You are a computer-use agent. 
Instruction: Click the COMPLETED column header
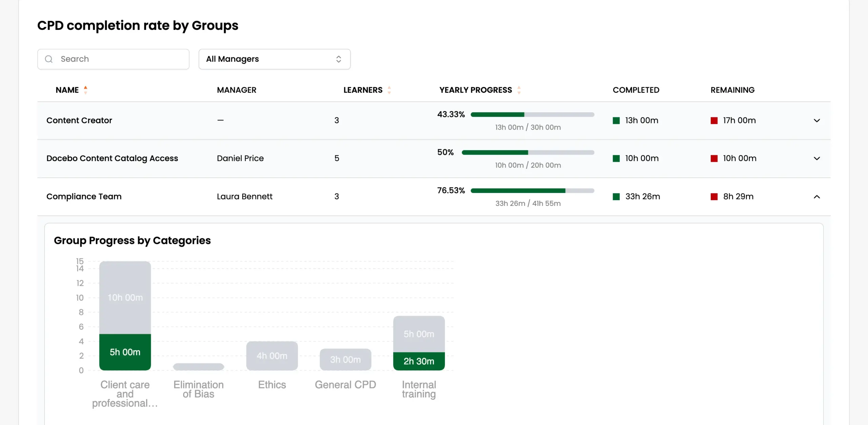636,90
